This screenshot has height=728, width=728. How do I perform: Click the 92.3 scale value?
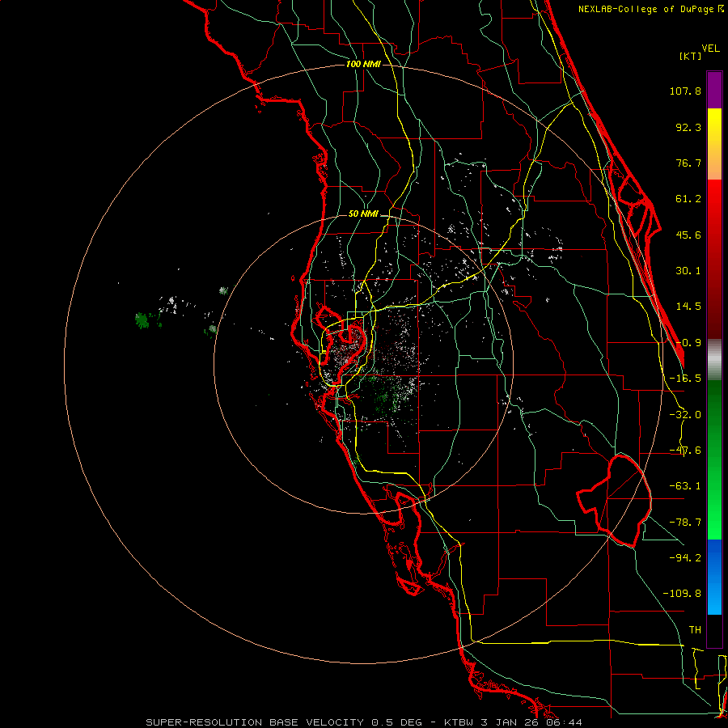[688, 127]
